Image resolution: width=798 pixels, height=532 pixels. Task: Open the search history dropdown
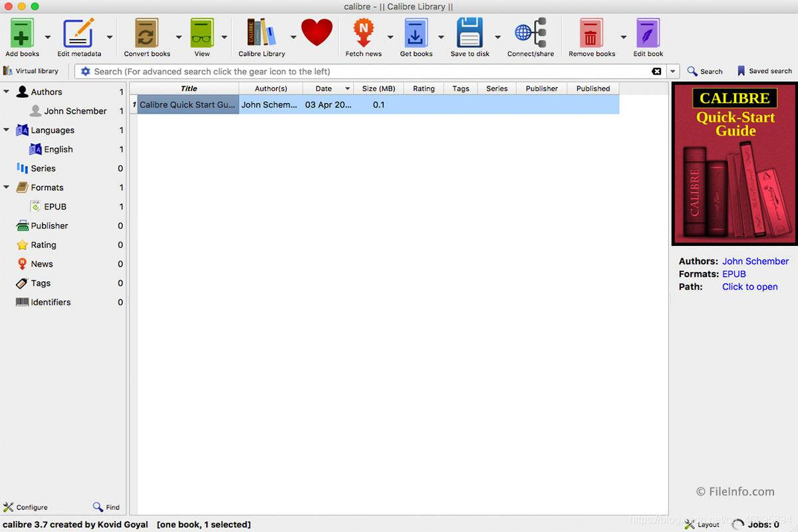tap(673, 71)
